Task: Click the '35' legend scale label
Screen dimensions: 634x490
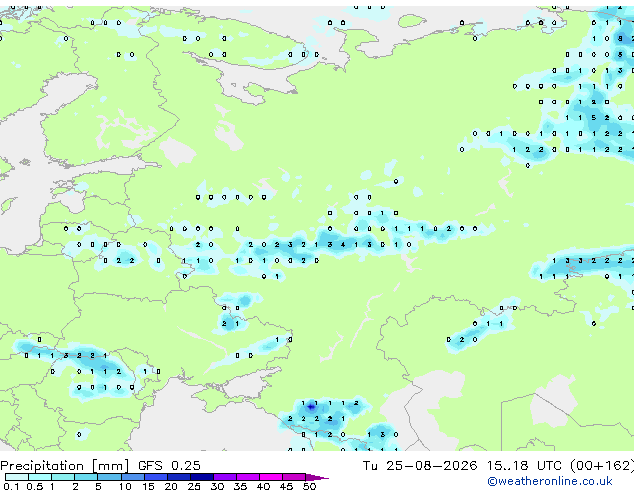Action: click(240, 486)
